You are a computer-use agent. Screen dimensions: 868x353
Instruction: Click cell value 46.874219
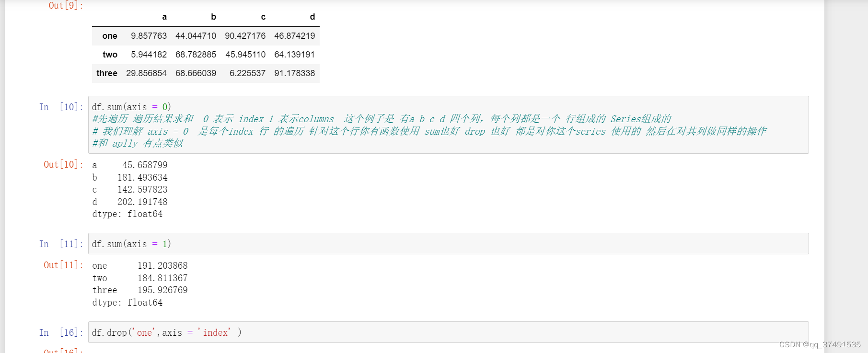point(294,36)
